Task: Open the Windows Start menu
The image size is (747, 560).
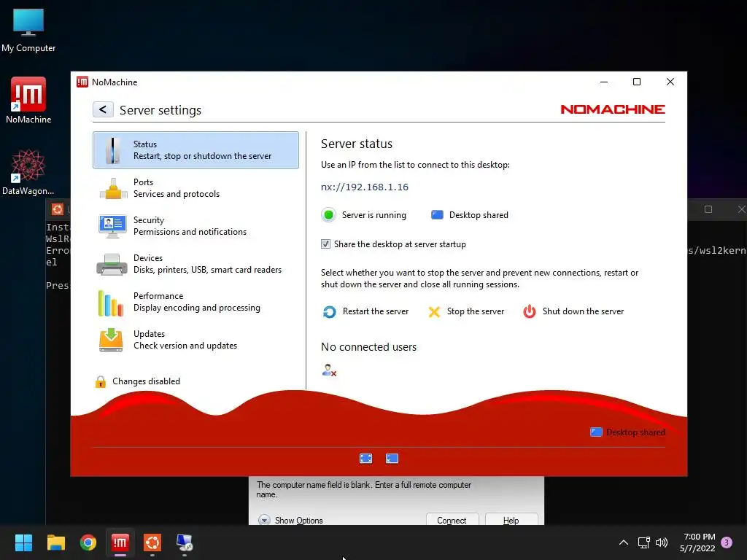Action: click(23, 542)
